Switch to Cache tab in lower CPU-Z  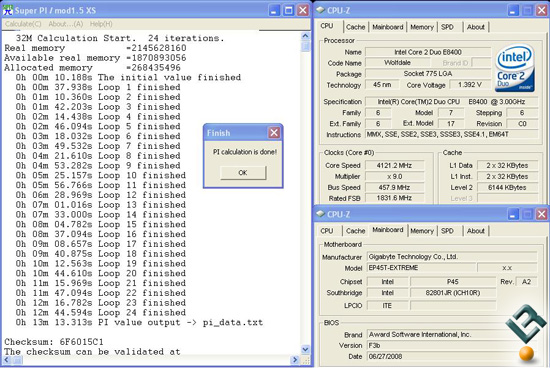pos(356,231)
